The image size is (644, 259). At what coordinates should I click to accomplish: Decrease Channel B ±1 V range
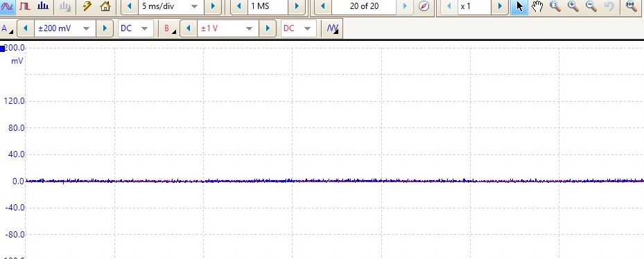click(x=189, y=28)
